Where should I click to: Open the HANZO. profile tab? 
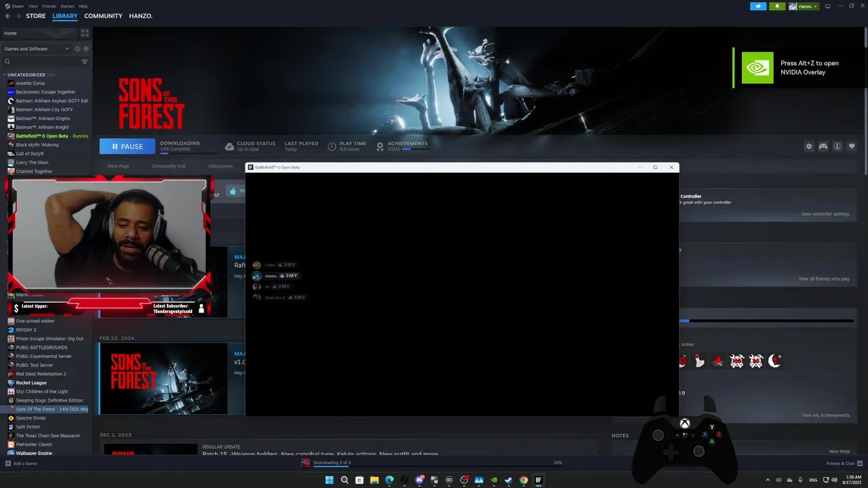point(141,16)
